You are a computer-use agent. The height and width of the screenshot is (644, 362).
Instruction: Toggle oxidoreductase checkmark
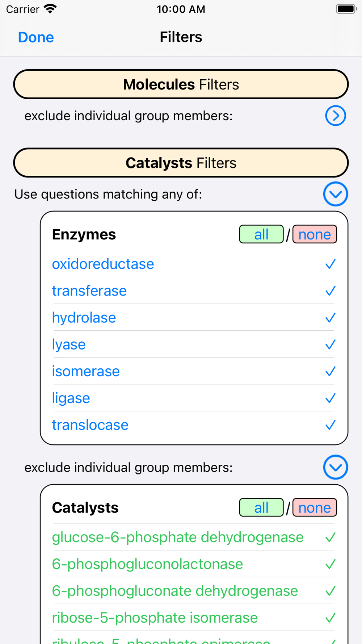point(331,264)
